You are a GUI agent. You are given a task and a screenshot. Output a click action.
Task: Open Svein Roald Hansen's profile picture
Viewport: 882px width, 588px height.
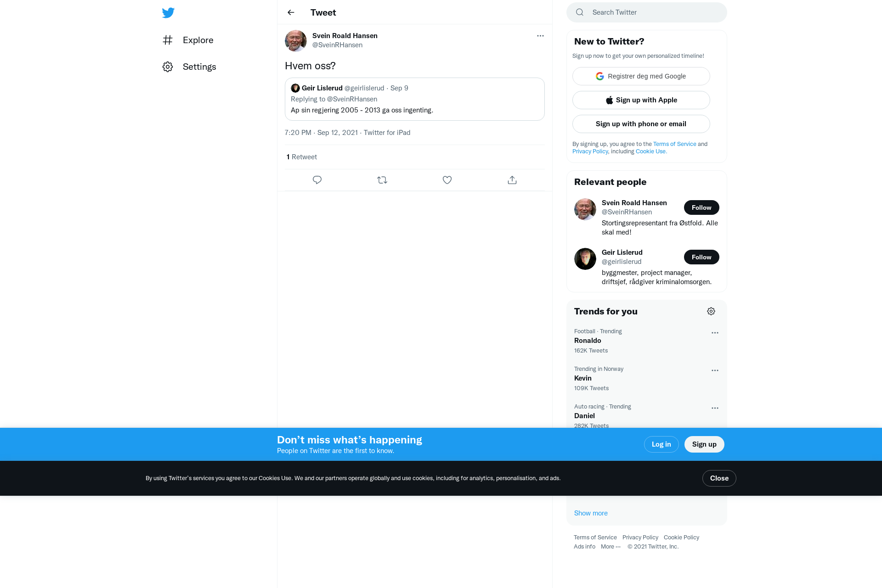pos(296,41)
